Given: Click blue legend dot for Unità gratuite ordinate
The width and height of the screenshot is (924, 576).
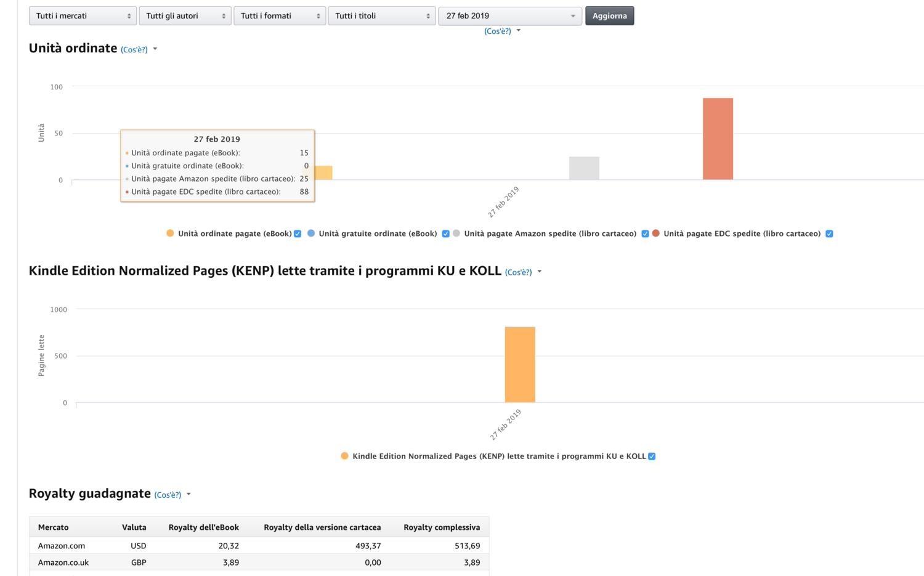Looking at the screenshot, I should (311, 233).
